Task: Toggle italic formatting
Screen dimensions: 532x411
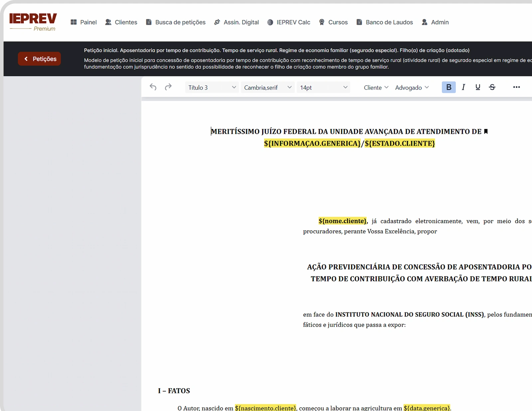Action: click(x=463, y=87)
